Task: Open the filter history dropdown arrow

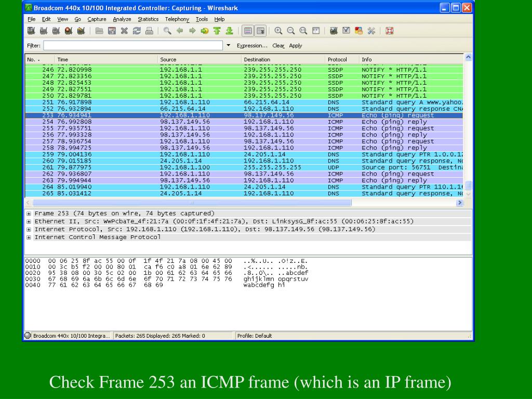Action: click(x=229, y=46)
